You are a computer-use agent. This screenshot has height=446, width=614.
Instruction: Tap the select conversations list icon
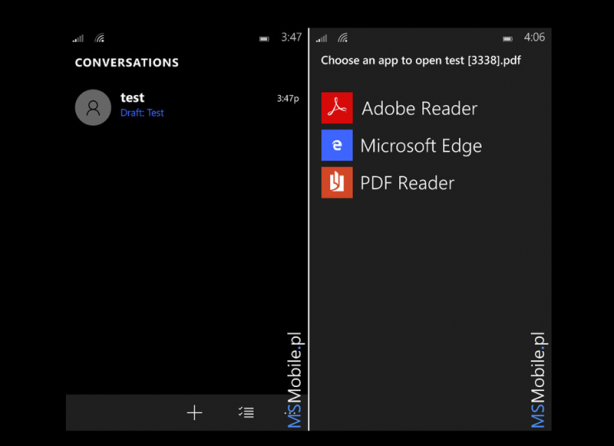tap(246, 412)
